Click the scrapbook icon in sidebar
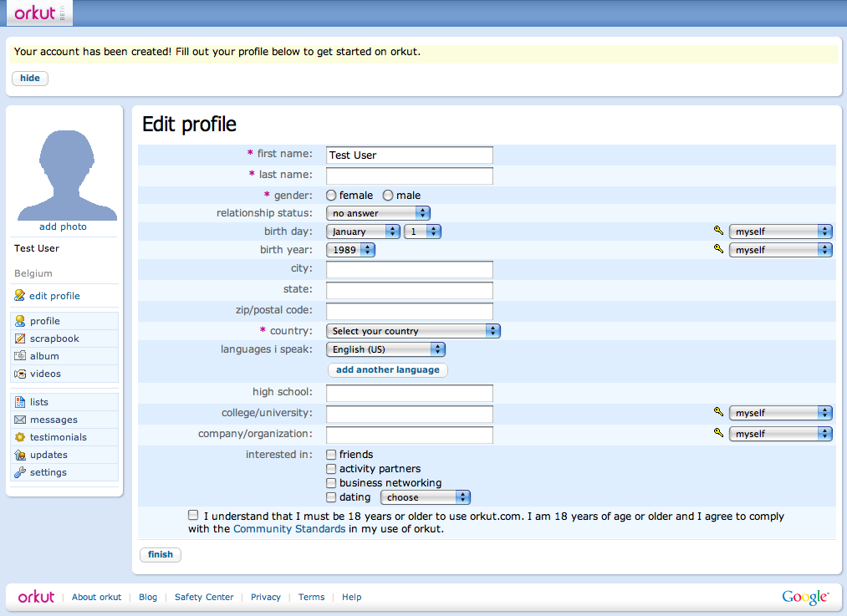The height and width of the screenshot is (616, 847). (20, 339)
